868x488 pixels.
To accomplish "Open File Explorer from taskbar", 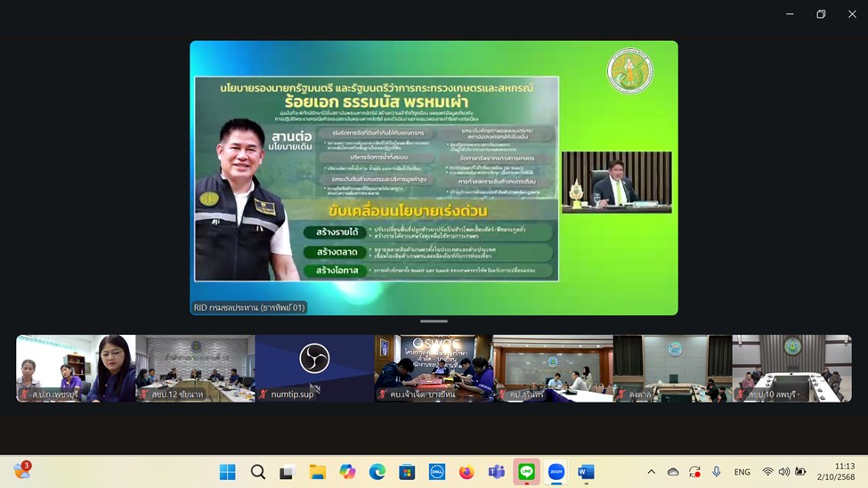I will (x=317, y=472).
